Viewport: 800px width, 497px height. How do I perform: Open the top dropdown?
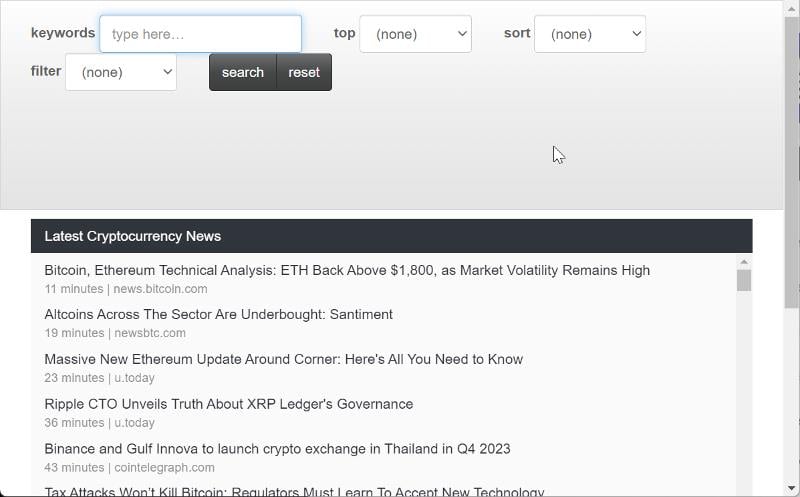[415, 34]
